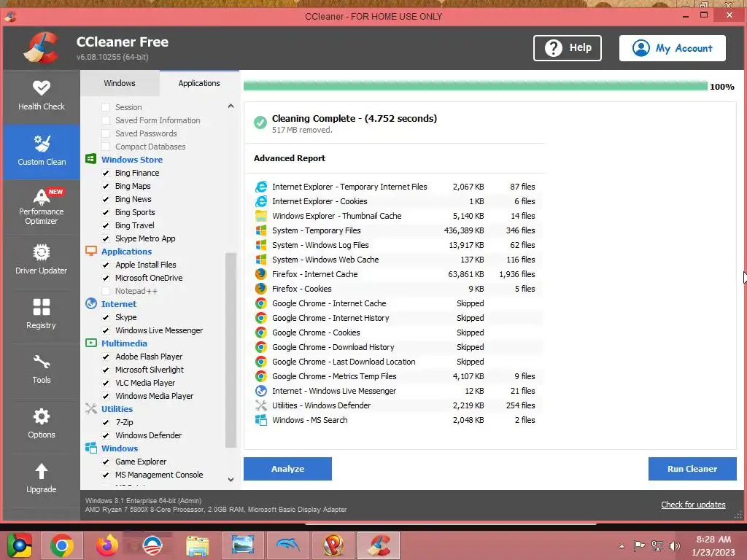Click the CCleaner taskbar icon

coord(379,545)
